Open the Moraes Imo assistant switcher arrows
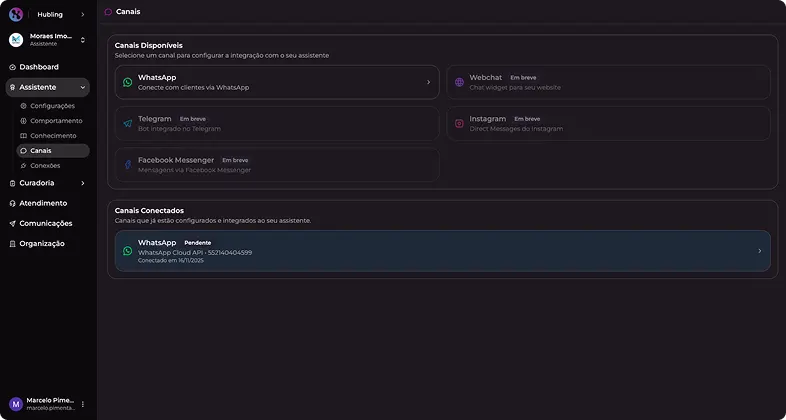 click(83, 40)
